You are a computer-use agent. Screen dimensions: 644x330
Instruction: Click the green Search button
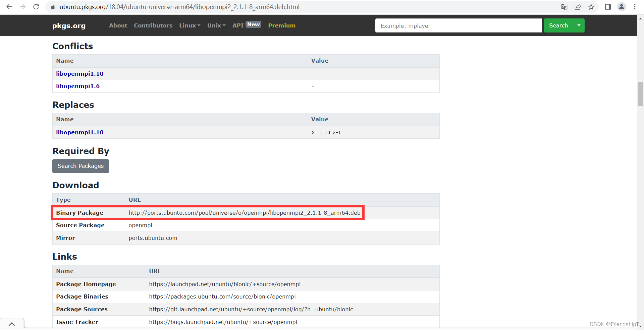[x=558, y=25]
